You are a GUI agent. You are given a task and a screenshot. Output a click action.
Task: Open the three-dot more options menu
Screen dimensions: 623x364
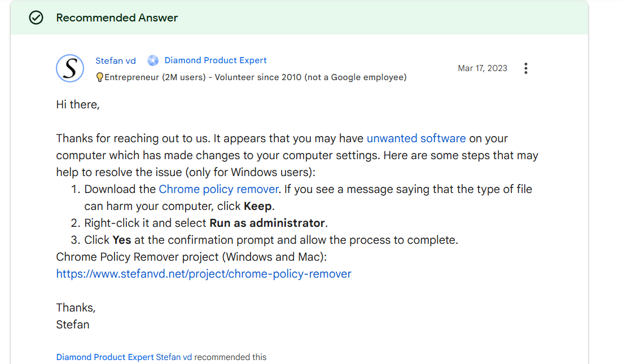tap(526, 68)
